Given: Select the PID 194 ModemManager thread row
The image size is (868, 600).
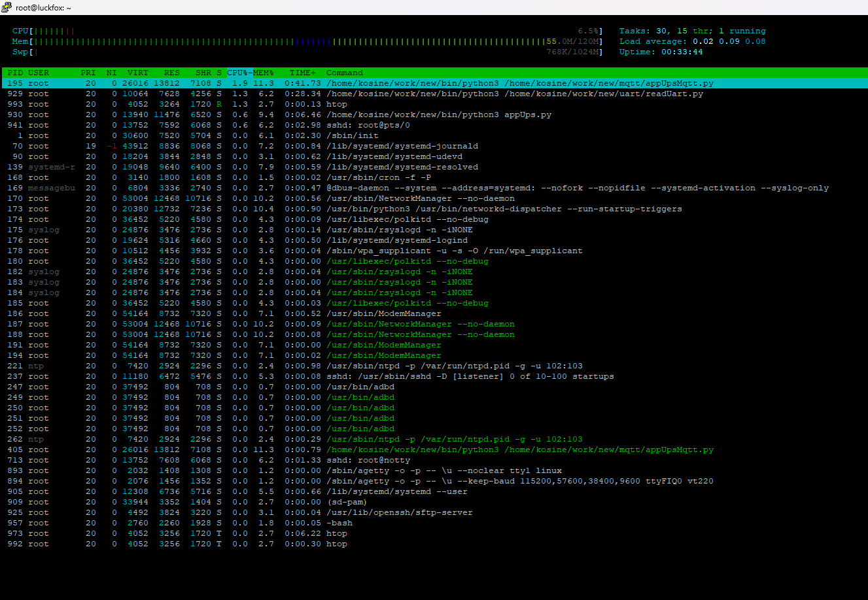Looking at the screenshot, I should coord(434,355).
